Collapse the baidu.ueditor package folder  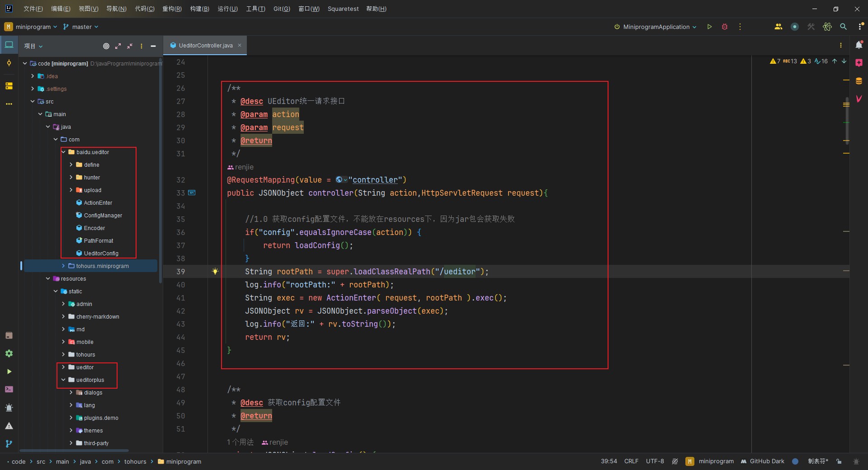point(64,152)
